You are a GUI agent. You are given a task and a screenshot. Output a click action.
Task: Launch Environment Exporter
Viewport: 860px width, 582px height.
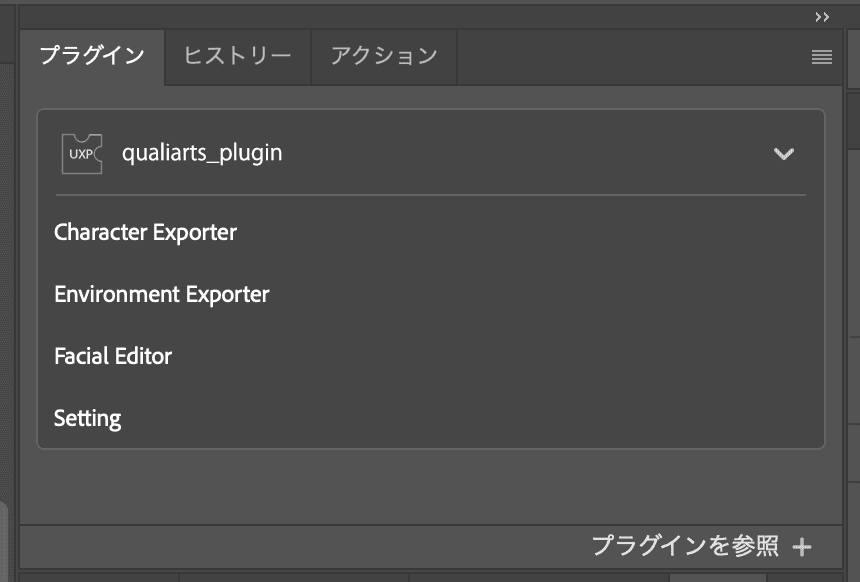(x=162, y=295)
